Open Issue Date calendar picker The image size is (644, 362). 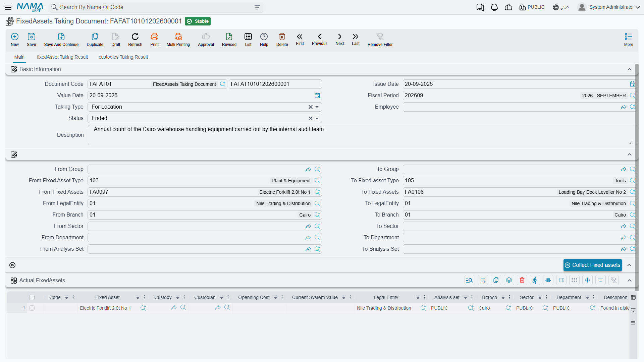tap(632, 84)
